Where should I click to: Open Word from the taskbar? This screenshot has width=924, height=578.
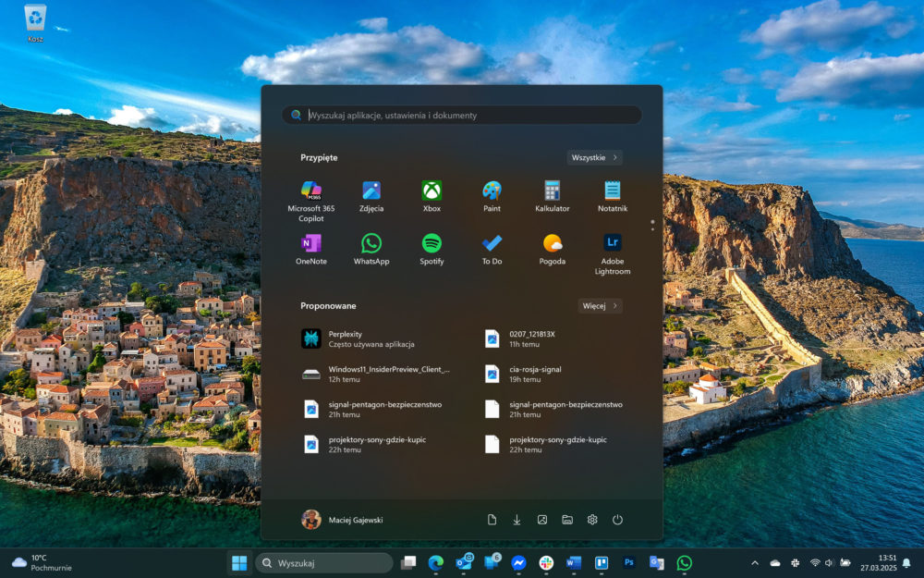(574, 563)
